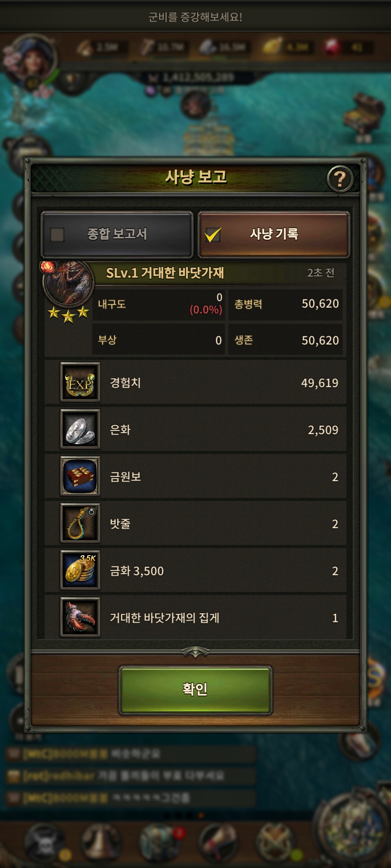
Task: Tap the red gem currency icon
Action: 332,47
